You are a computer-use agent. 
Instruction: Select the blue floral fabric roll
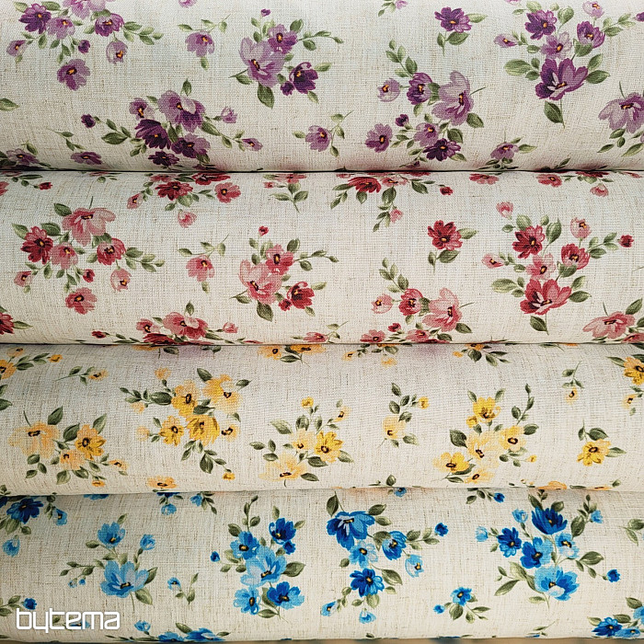(322, 561)
